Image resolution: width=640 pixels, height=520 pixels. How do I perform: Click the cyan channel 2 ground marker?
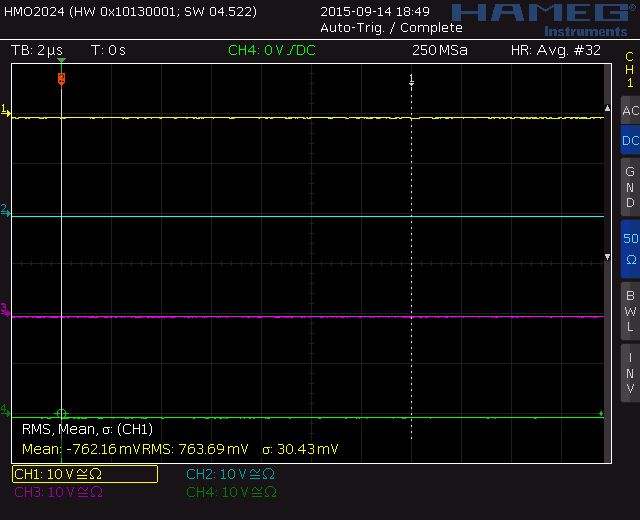[x=6, y=211]
